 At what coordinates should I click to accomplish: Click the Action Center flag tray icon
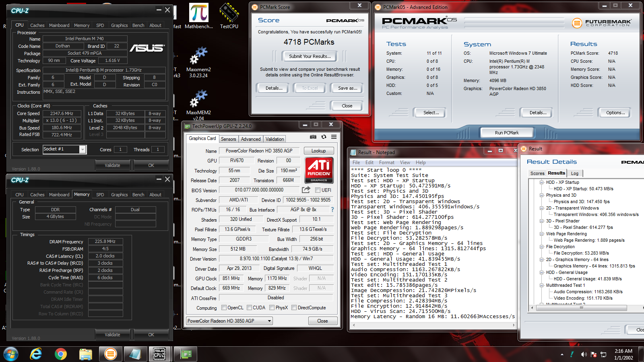[x=594, y=354]
